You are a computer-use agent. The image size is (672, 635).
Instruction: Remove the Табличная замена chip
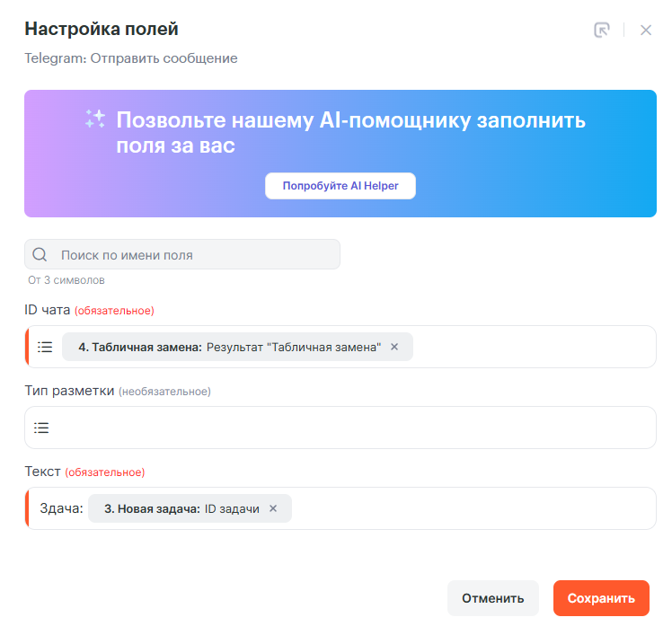pos(394,347)
